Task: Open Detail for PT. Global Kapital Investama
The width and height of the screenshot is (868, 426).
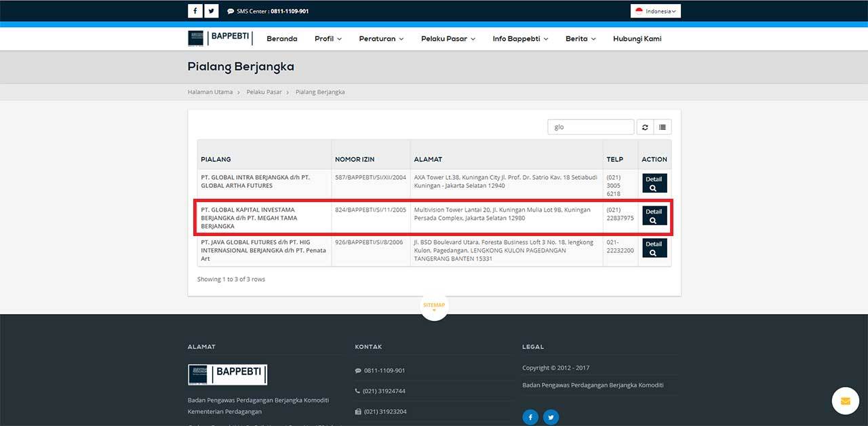Action: [x=654, y=216]
